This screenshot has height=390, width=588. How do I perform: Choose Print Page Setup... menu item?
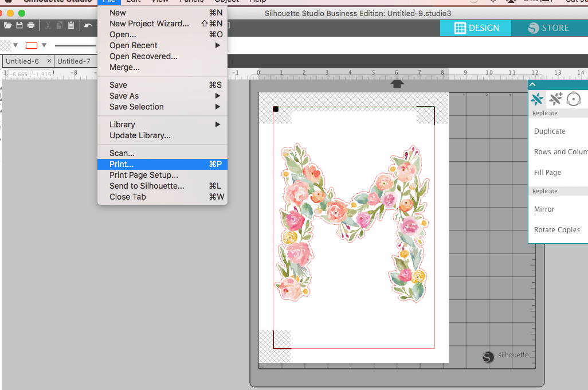pyautogui.click(x=162, y=175)
